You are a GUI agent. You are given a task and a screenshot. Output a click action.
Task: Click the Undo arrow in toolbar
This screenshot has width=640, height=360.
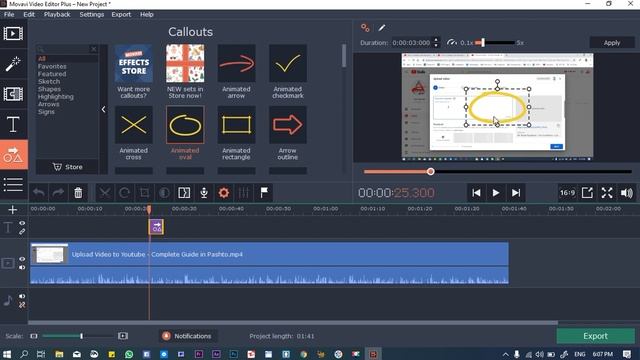pyautogui.click(x=39, y=193)
